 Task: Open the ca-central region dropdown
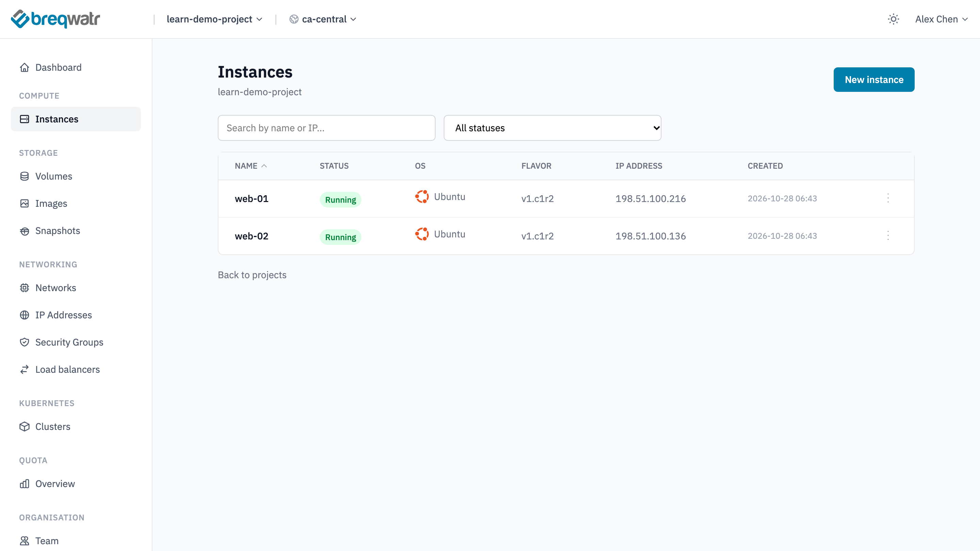coord(323,19)
